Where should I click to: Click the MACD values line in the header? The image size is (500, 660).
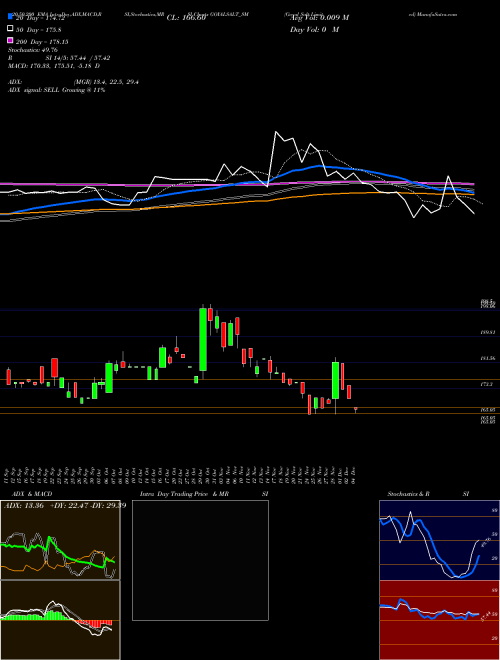click(x=54, y=66)
